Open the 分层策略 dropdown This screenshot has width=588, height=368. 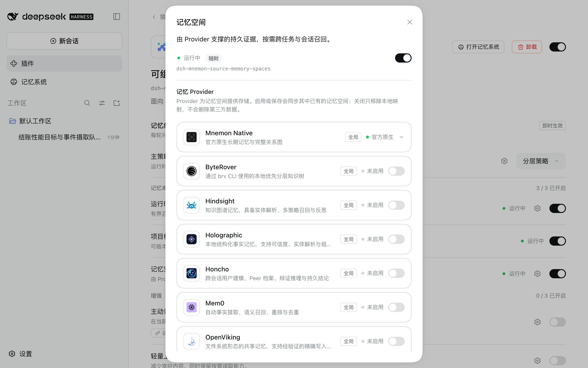(541, 161)
